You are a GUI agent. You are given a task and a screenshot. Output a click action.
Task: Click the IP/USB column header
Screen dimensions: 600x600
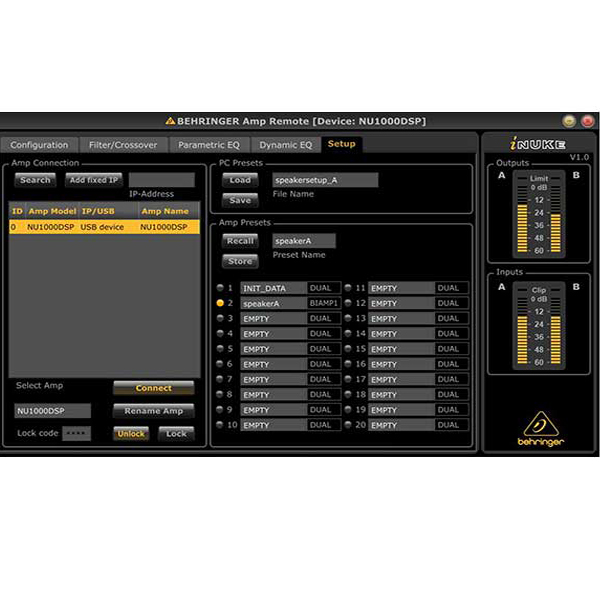point(108,211)
